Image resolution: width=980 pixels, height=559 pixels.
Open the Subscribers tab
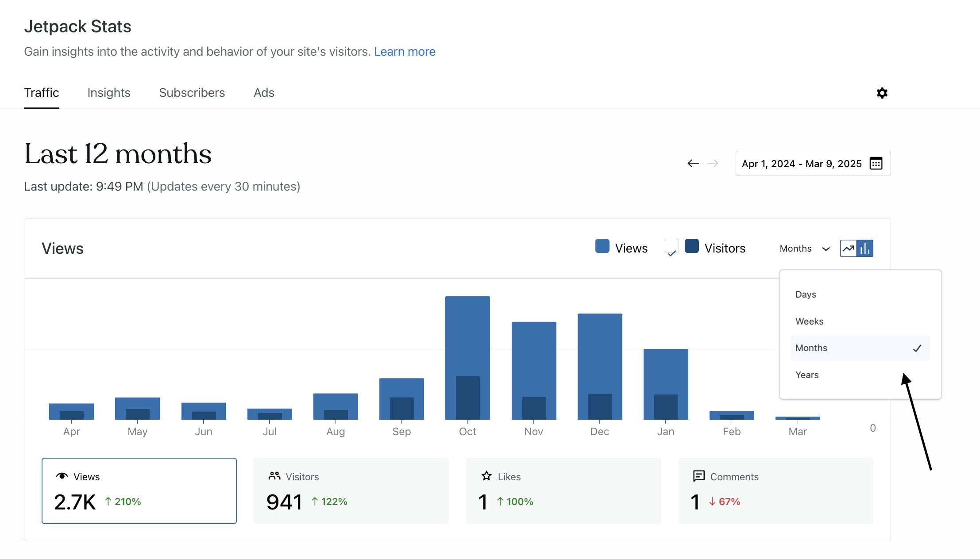(x=192, y=93)
